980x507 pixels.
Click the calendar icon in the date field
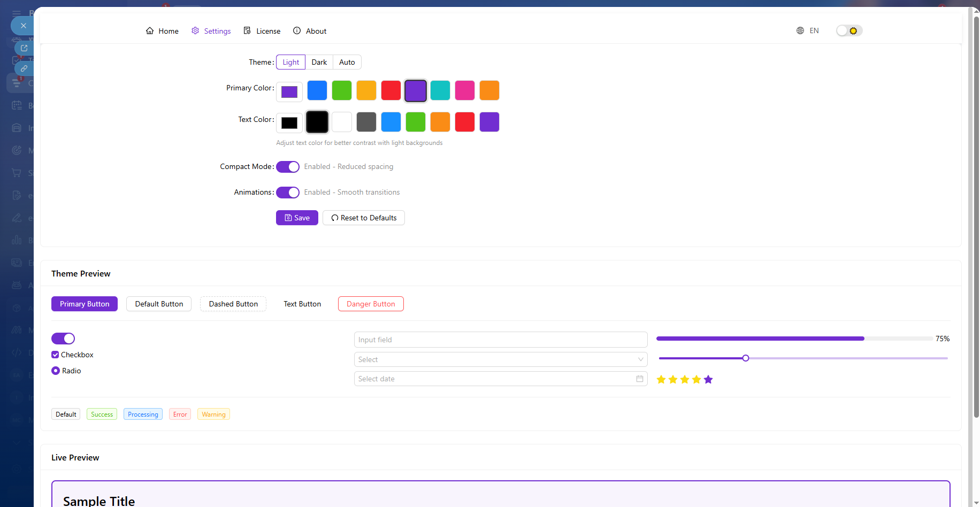[639, 379]
